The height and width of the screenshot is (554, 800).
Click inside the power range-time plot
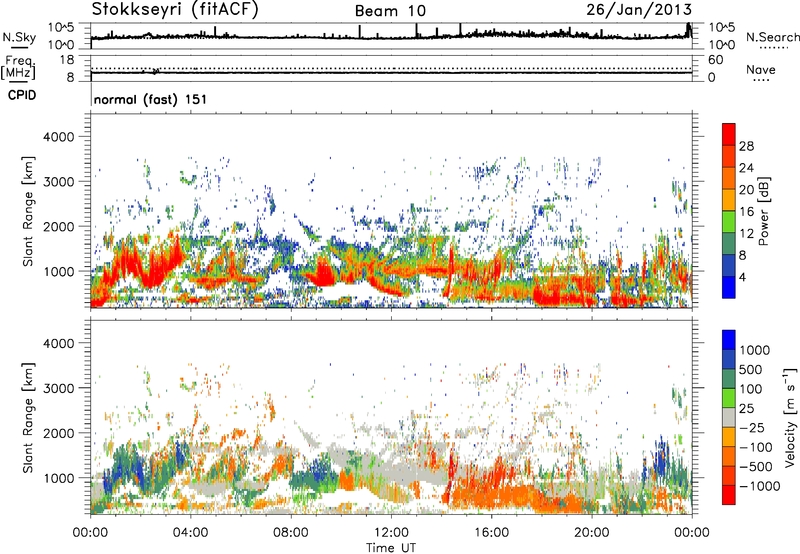391,211
